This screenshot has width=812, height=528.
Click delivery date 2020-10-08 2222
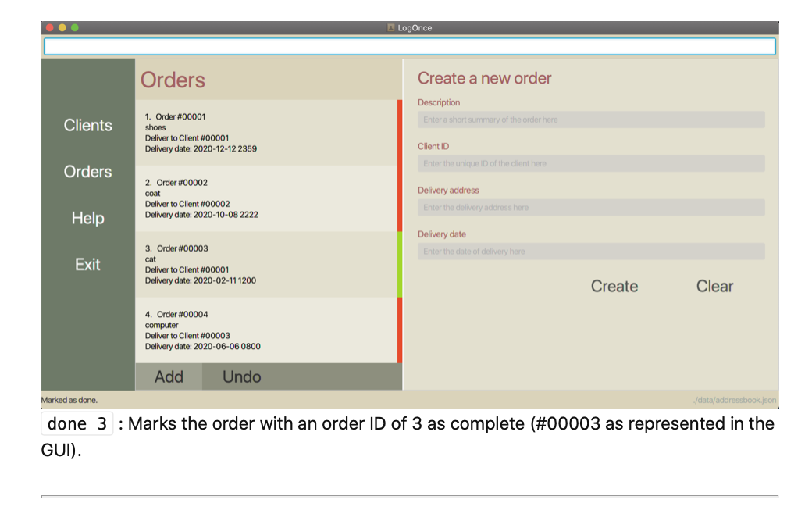click(201, 215)
